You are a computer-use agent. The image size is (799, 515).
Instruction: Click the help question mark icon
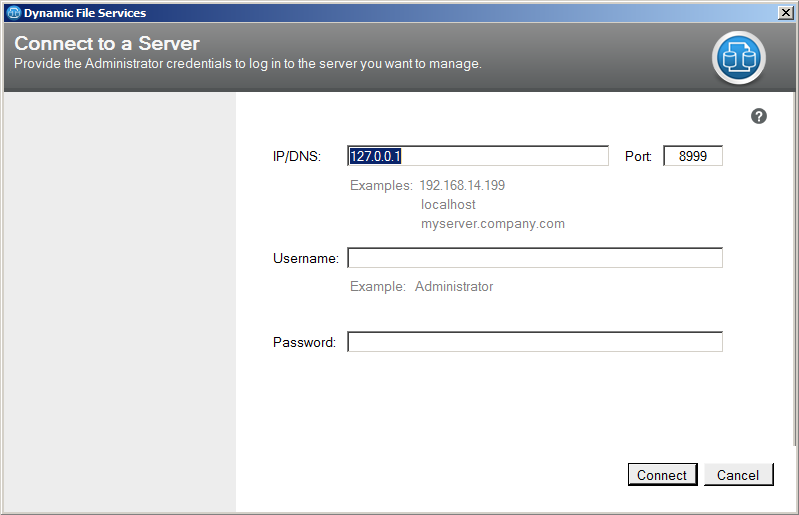click(x=758, y=117)
